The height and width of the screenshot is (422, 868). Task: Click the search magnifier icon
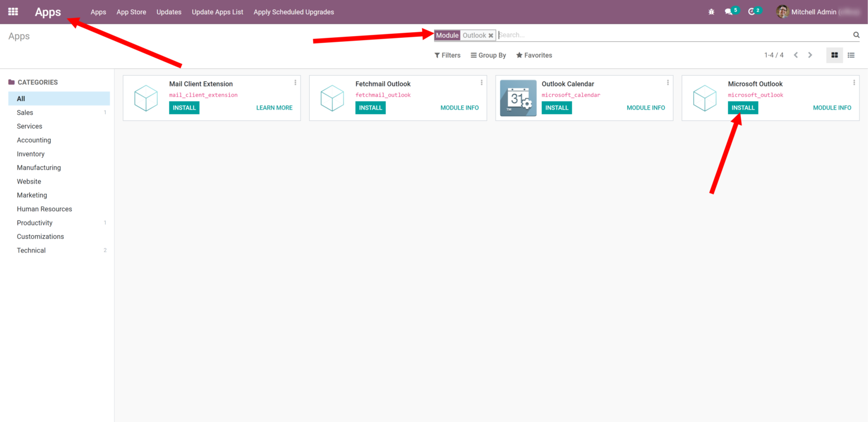(x=855, y=34)
